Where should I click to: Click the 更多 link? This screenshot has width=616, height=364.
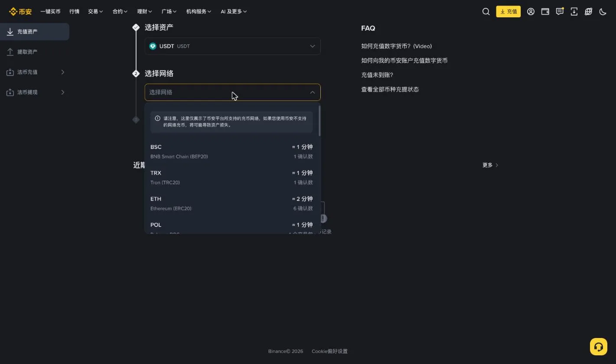coord(490,165)
